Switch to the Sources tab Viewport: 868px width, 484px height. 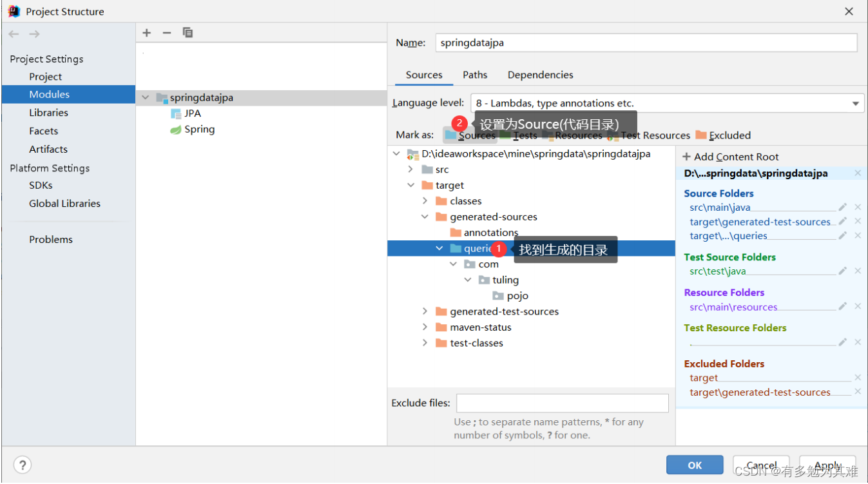point(424,75)
